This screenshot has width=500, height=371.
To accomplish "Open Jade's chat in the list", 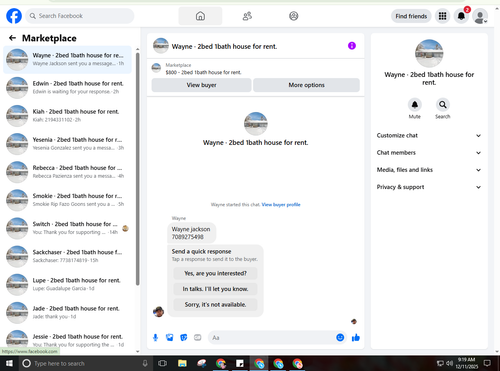I will click(68, 313).
